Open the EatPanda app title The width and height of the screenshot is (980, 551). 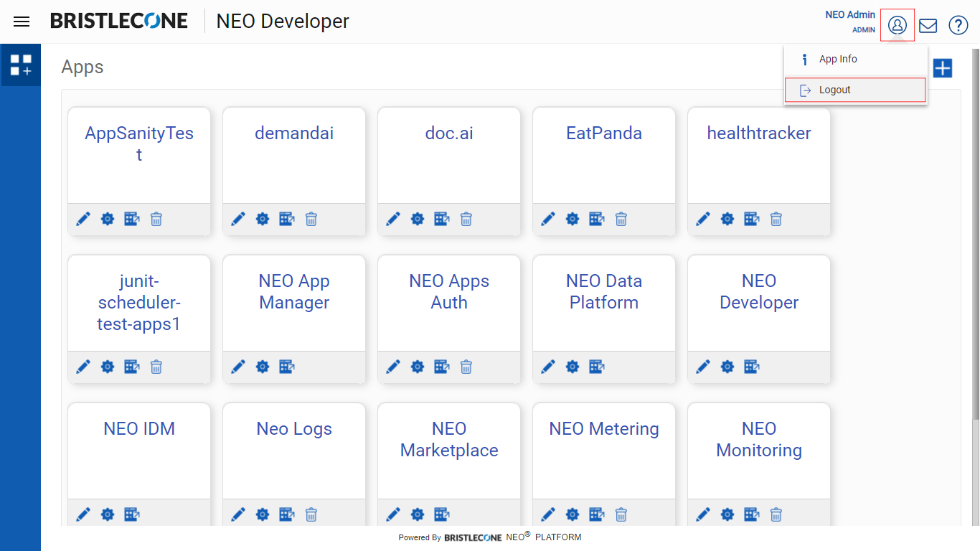[x=604, y=133]
